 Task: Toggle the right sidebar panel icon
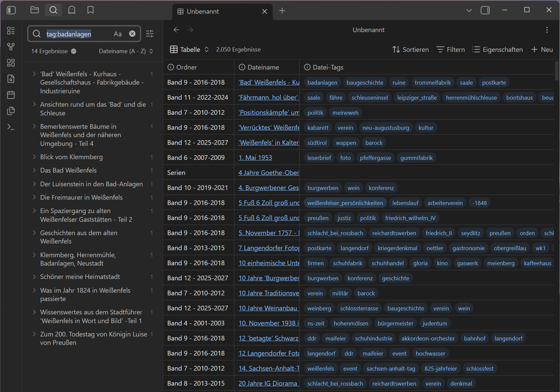[485, 10]
